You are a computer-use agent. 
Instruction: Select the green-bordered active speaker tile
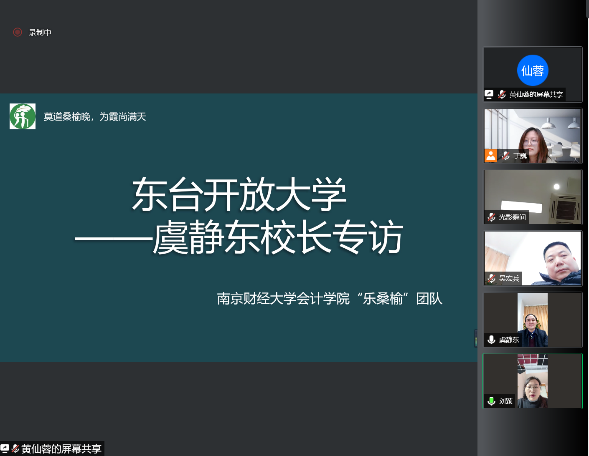(x=532, y=381)
